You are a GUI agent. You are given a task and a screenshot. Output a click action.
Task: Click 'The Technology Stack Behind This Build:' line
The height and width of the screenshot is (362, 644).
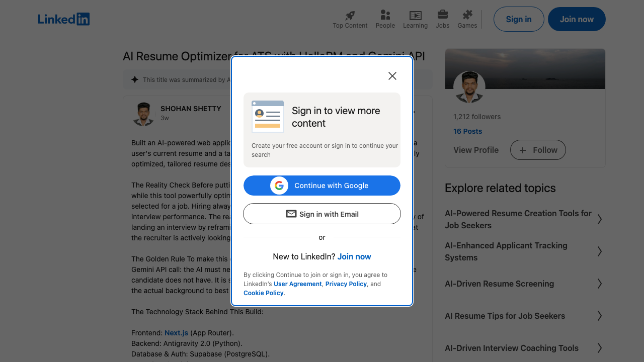[x=197, y=312]
